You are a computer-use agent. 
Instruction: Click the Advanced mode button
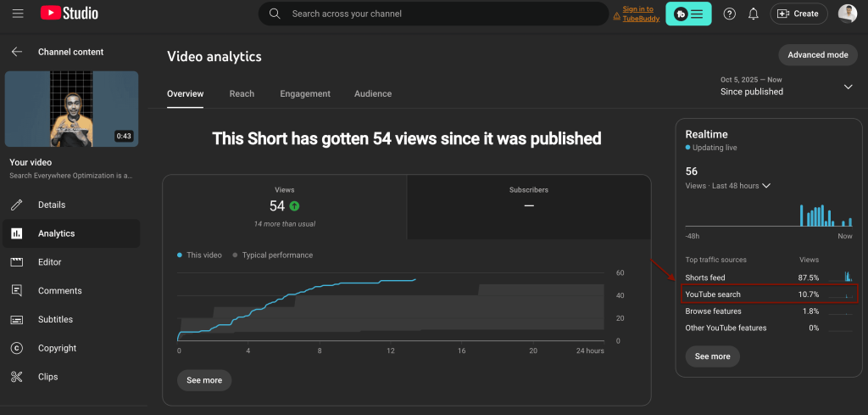[818, 55]
